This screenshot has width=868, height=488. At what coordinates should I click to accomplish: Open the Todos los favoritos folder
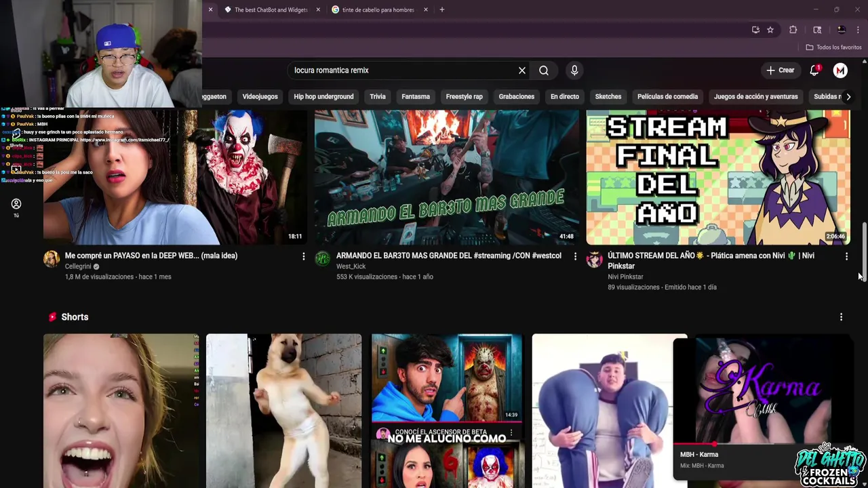tap(833, 47)
